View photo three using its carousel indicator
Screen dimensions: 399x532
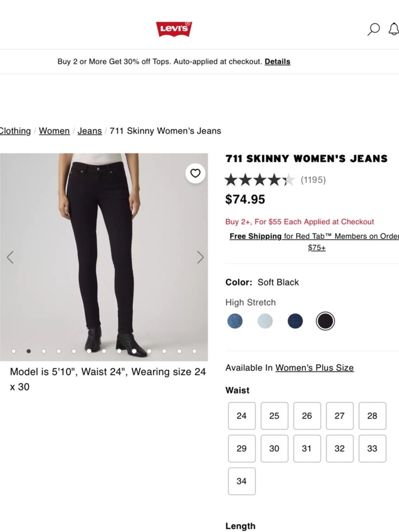(43, 351)
